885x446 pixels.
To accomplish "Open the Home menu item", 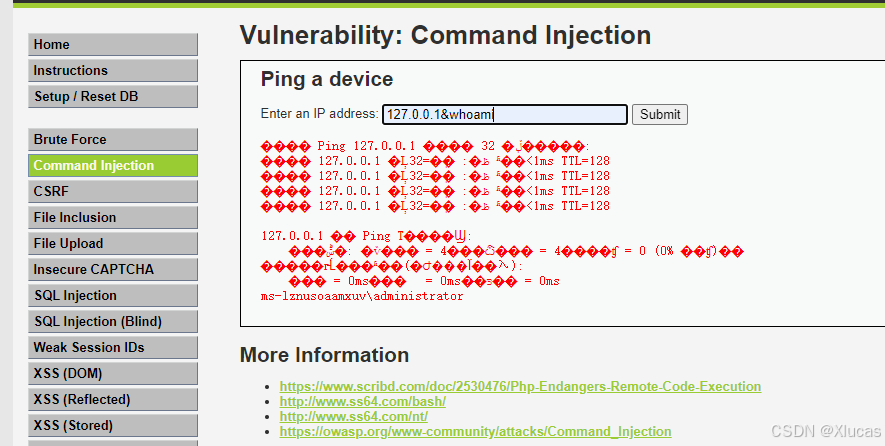I will click(113, 45).
